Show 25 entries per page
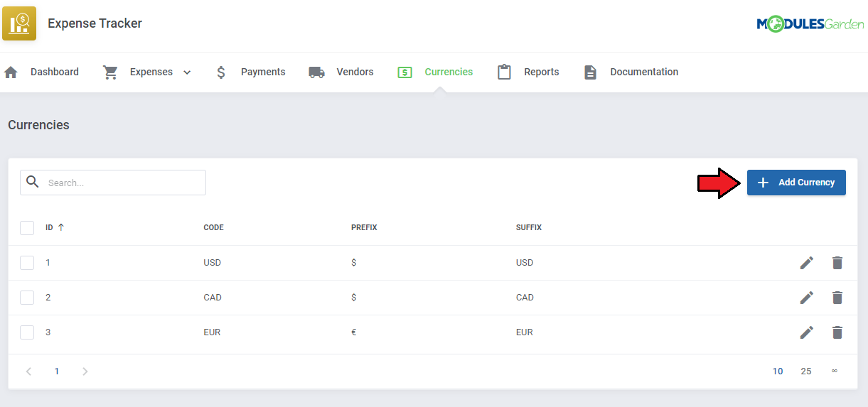Image resolution: width=868 pixels, height=407 pixels. (x=806, y=371)
